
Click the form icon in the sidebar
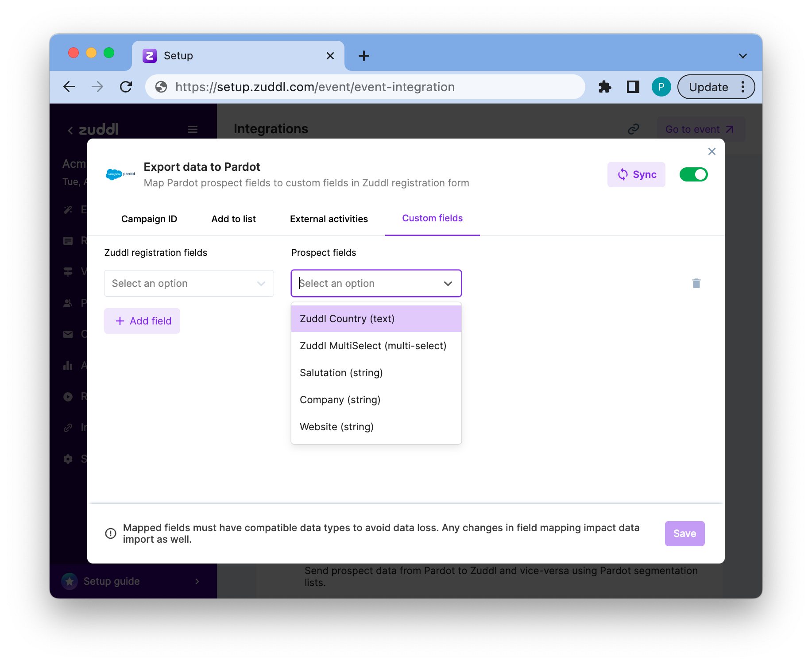[x=68, y=241]
